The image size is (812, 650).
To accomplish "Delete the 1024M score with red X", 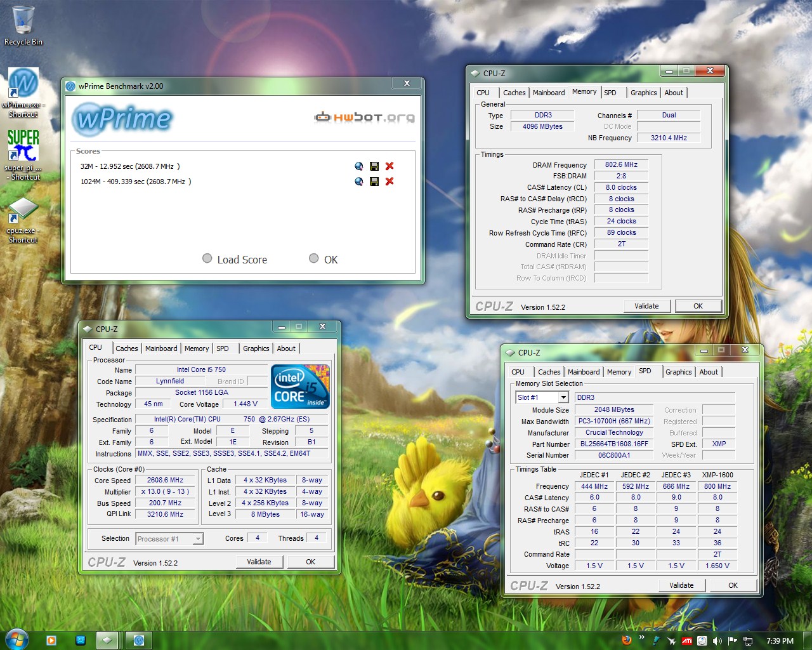I will (390, 182).
